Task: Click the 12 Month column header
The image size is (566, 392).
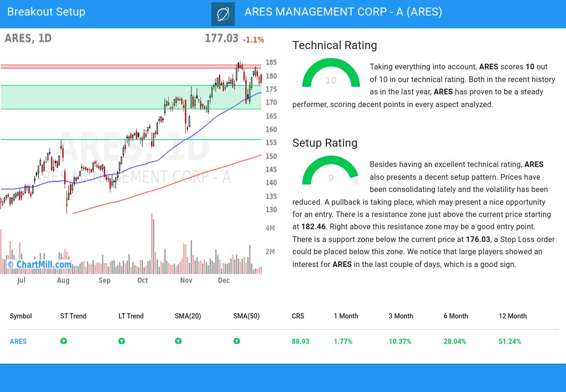Action: tap(513, 316)
